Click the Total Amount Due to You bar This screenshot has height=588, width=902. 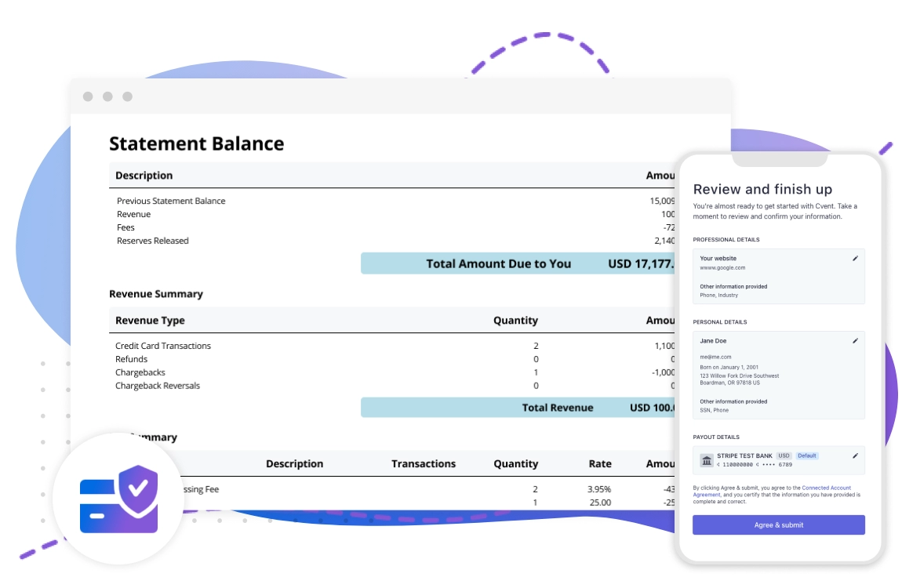[x=518, y=263]
